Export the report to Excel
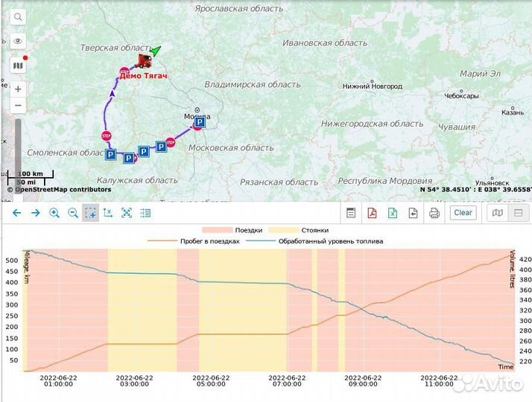 (x=393, y=213)
